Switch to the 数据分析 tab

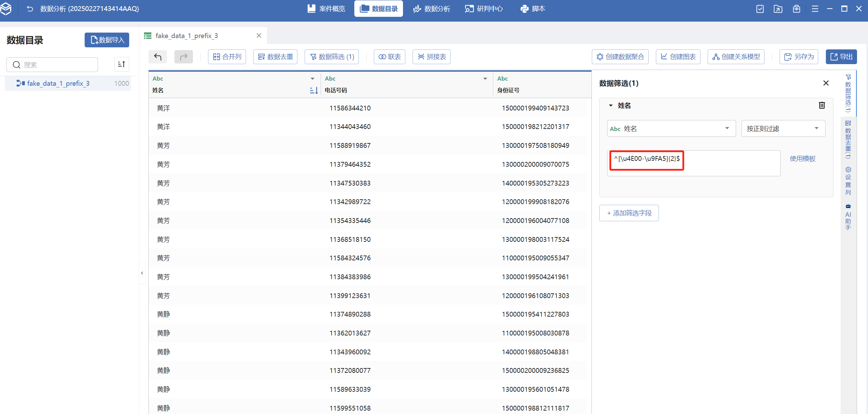(431, 9)
